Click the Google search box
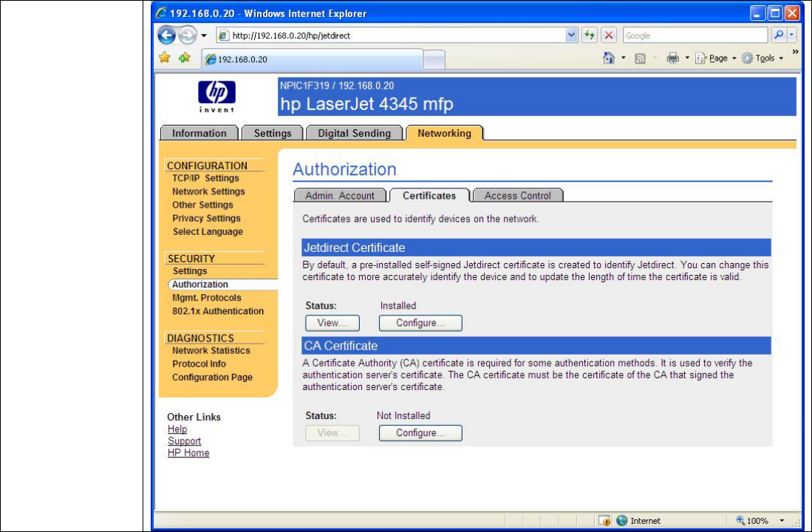The image size is (812, 532). click(695, 35)
